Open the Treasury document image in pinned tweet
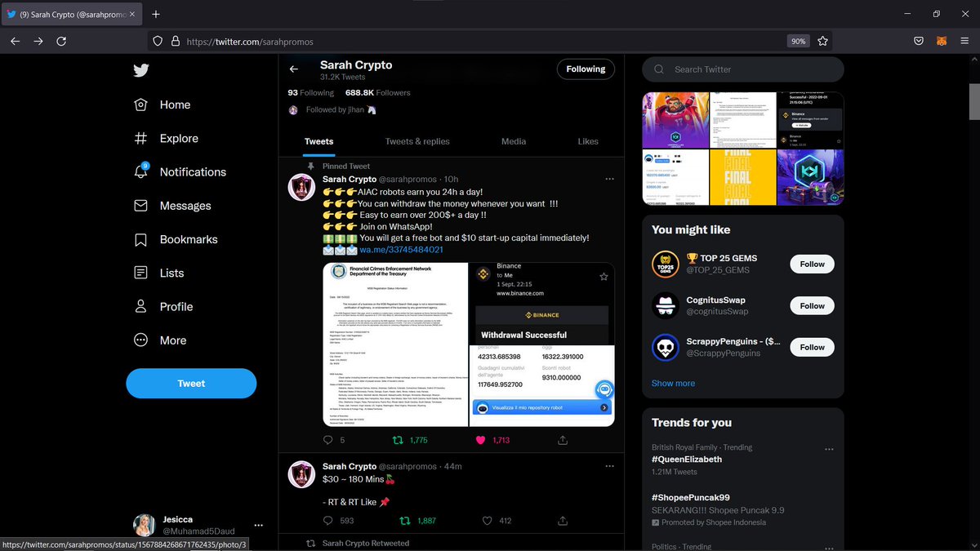 395,344
